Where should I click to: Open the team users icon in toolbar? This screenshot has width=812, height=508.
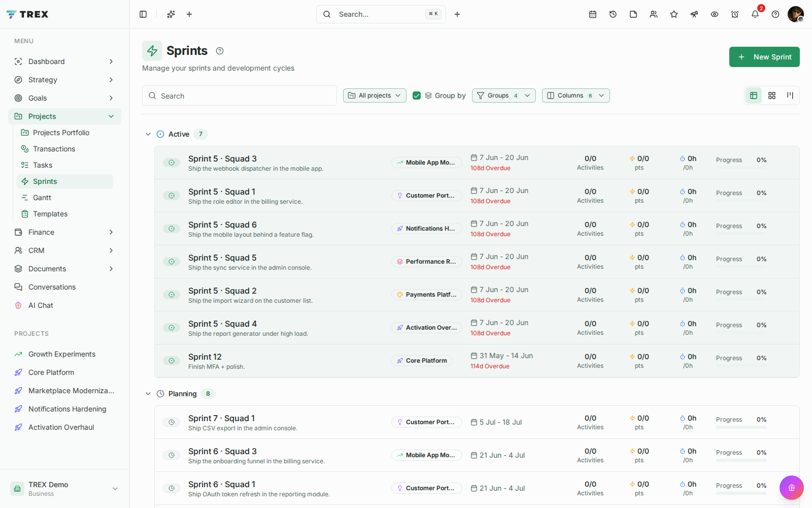point(654,14)
